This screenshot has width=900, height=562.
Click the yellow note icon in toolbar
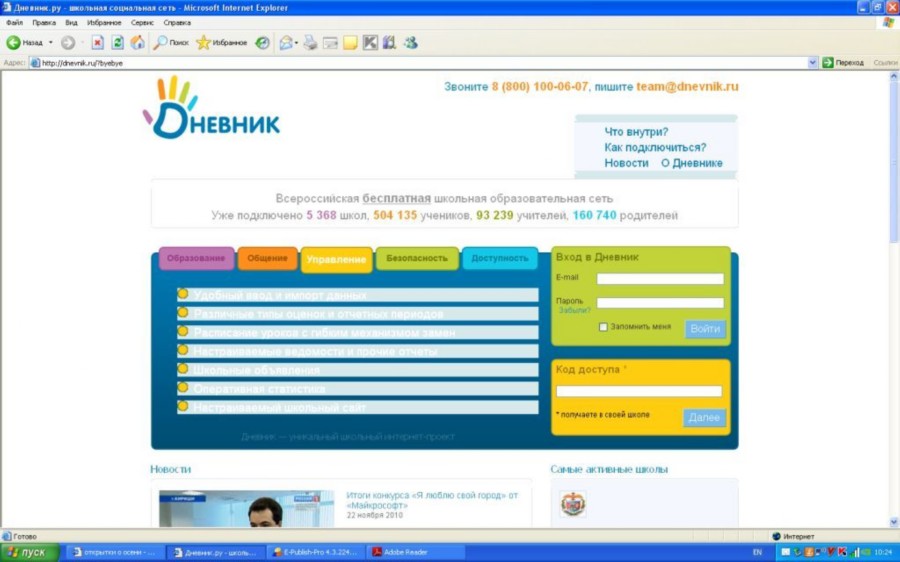[x=350, y=42]
